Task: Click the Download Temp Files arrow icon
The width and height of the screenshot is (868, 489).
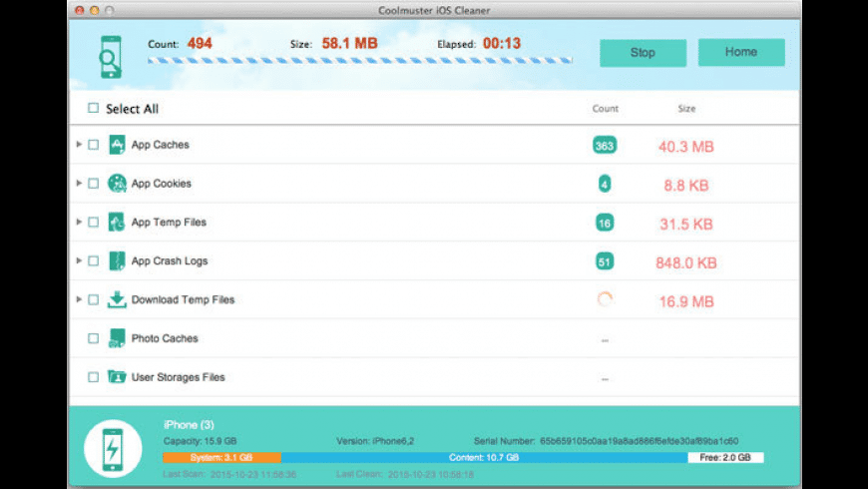Action: (x=117, y=299)
